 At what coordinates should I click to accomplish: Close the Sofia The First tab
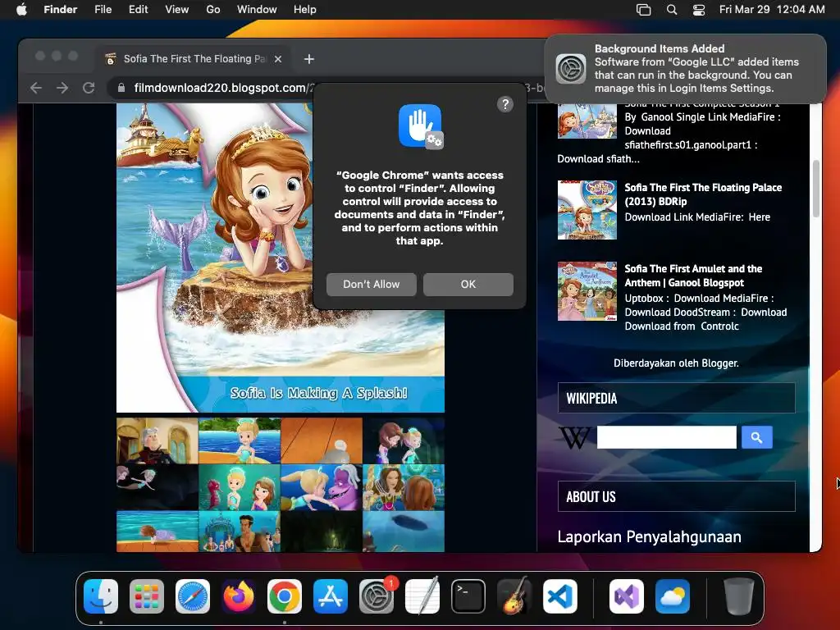(278, 59)
